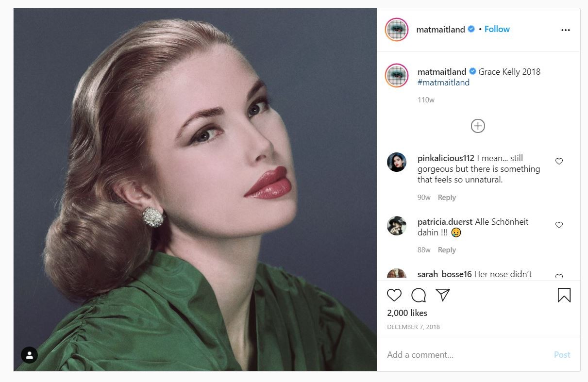Image resolution: width=588 pixels, height=382 pixels.
Task: Like patricia.duerst's comment
Action: (559, 225)
